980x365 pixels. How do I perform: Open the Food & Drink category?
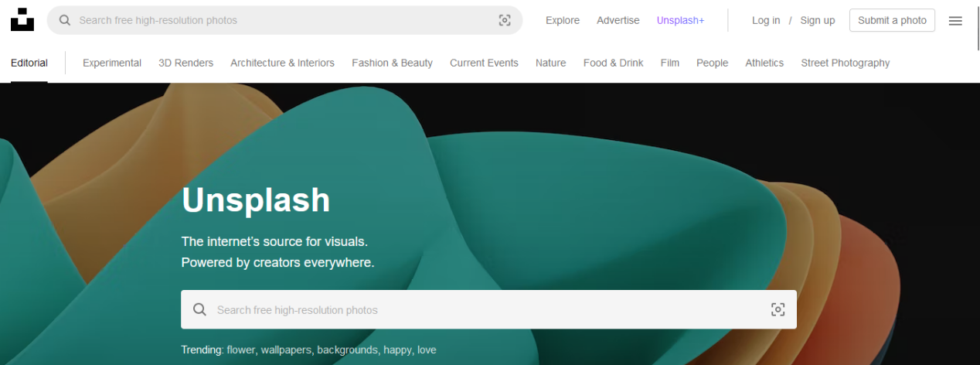click(614, 63)
